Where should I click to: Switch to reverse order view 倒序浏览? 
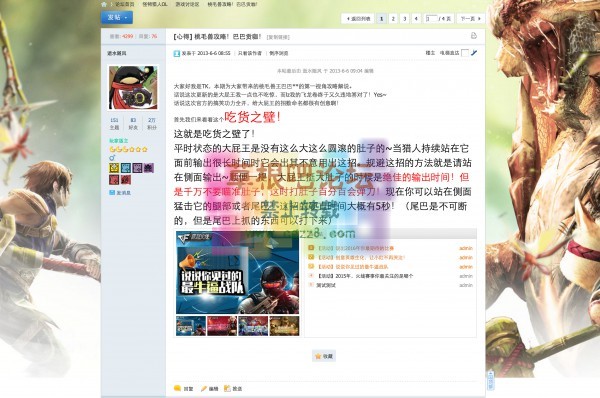pos(279,53)
